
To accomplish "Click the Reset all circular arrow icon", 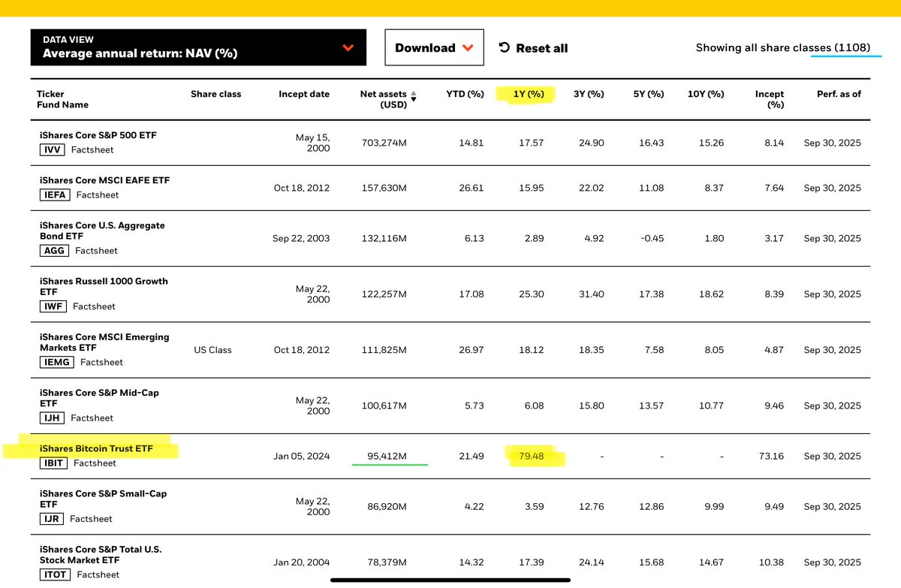I will tap(505, 47).
